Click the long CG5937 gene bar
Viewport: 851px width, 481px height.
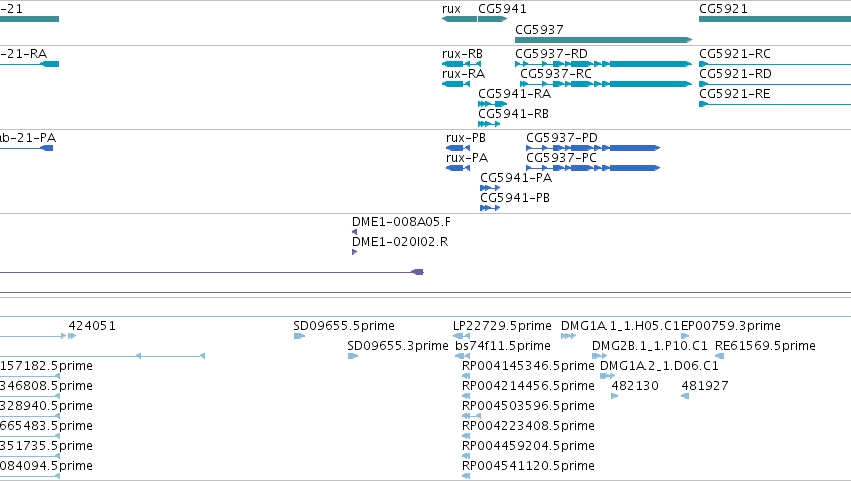(x=603, y=40)
